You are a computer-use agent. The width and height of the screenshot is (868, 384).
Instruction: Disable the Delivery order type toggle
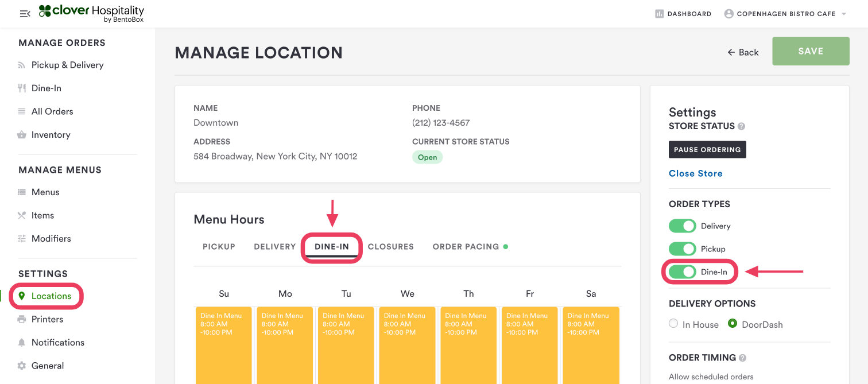click(x=682, y=226)
